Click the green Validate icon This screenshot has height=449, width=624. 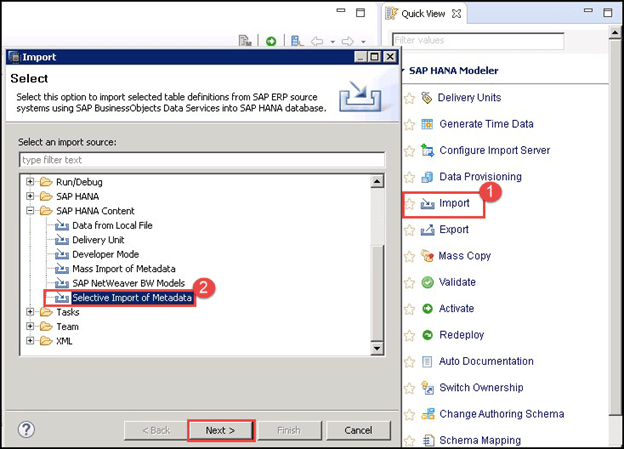(428, 282)
